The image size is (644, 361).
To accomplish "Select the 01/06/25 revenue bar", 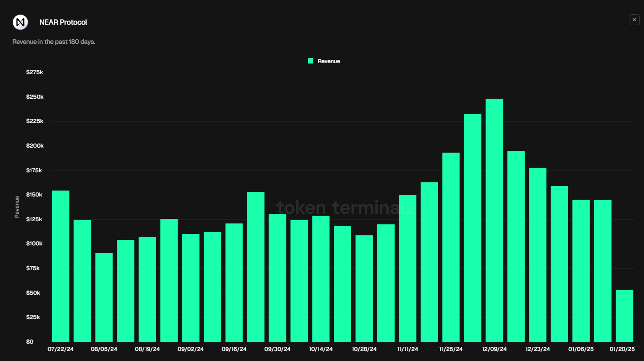I will pyautogui.click(x=581, y=271).
